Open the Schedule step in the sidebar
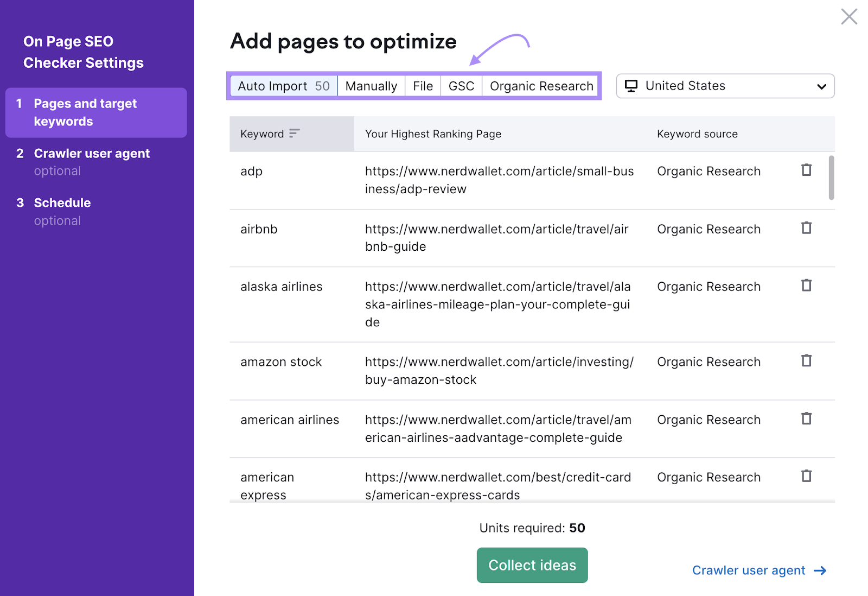The width and height of the screenshot is (868, 596). coord(62,202)
